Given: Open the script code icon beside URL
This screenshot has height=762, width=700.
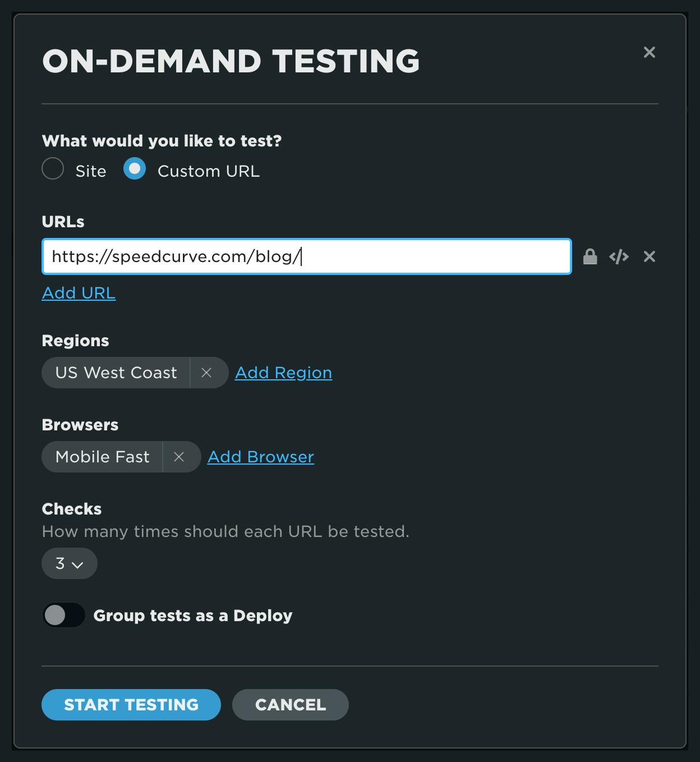Looking at the screenshot, I should pyautogui.click(x=619, y=257).
